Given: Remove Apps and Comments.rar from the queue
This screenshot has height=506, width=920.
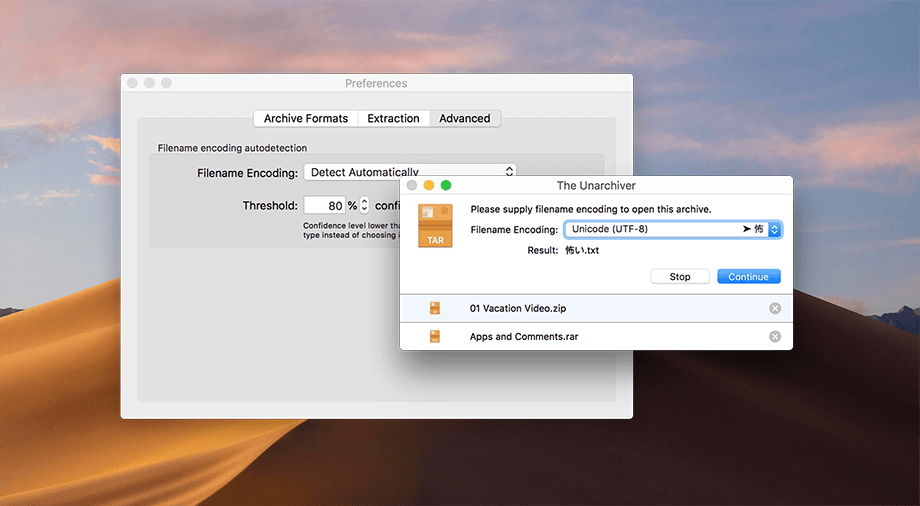Looking at the screenshot, I should pyautogui.click(x=775, y=337).
